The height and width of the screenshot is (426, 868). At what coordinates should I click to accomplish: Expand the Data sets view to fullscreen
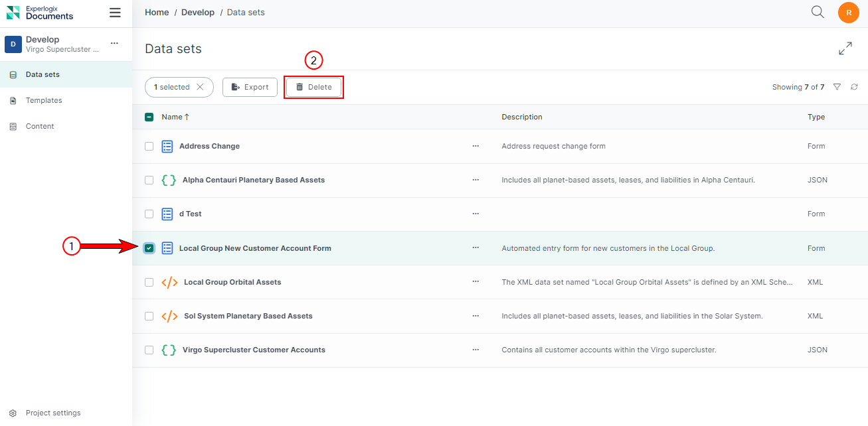coord(845,48)
